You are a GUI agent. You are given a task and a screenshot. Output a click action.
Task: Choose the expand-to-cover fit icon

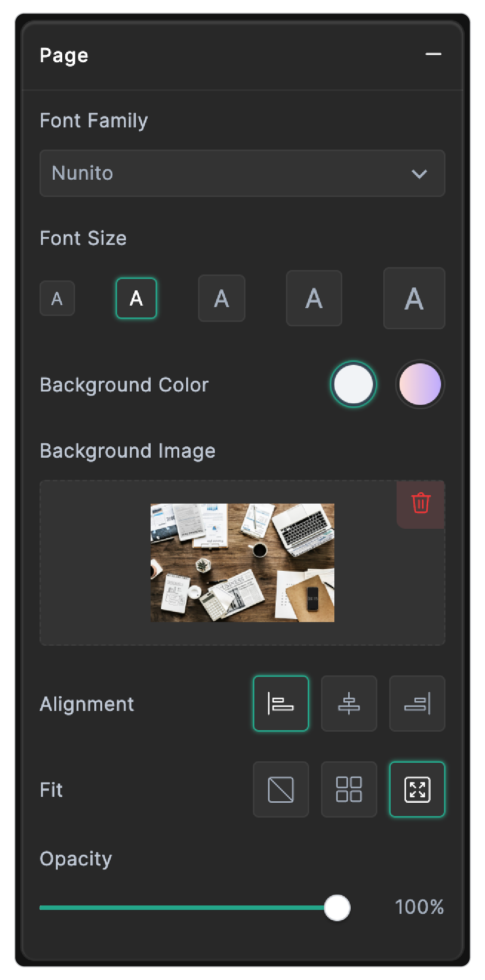click(x=417, y=789)
